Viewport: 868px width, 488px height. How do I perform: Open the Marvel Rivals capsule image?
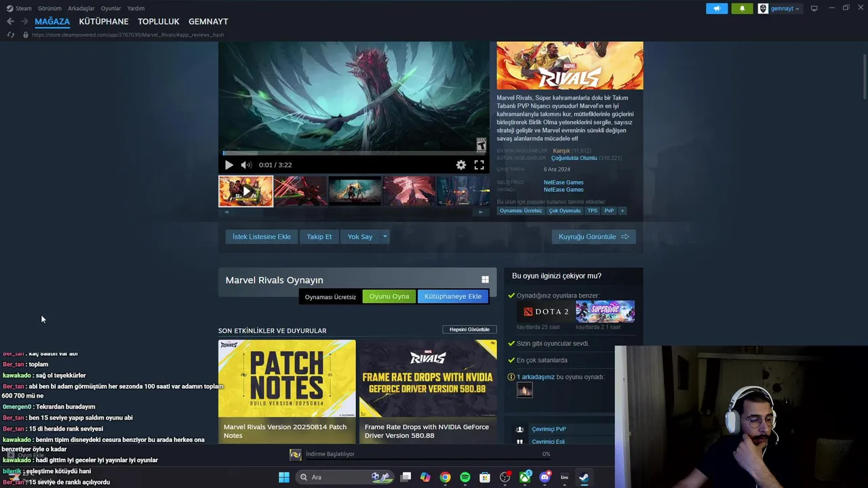tap(570, 65)
